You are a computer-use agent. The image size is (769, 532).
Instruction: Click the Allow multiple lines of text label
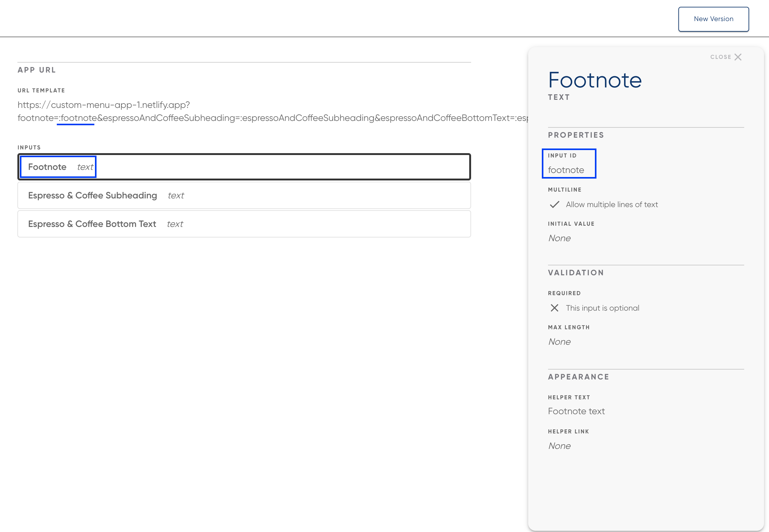(612, 205)
